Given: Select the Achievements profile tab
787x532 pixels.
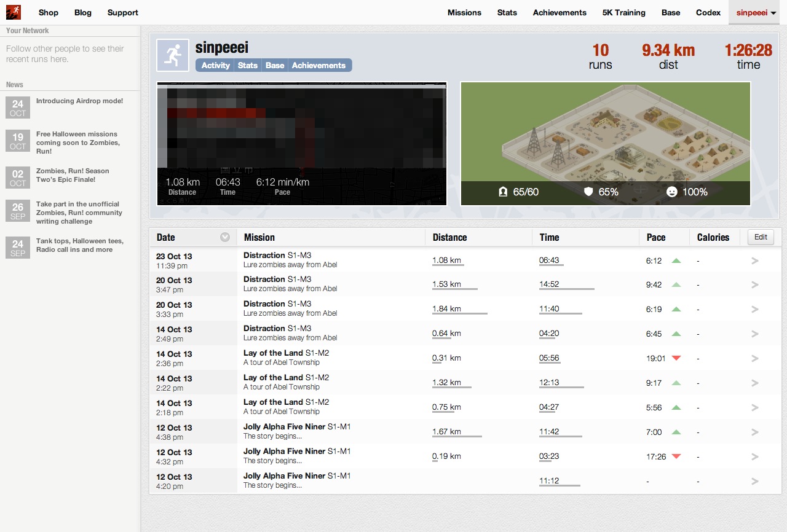Looking at the screenshot, I should coord(318,65).
